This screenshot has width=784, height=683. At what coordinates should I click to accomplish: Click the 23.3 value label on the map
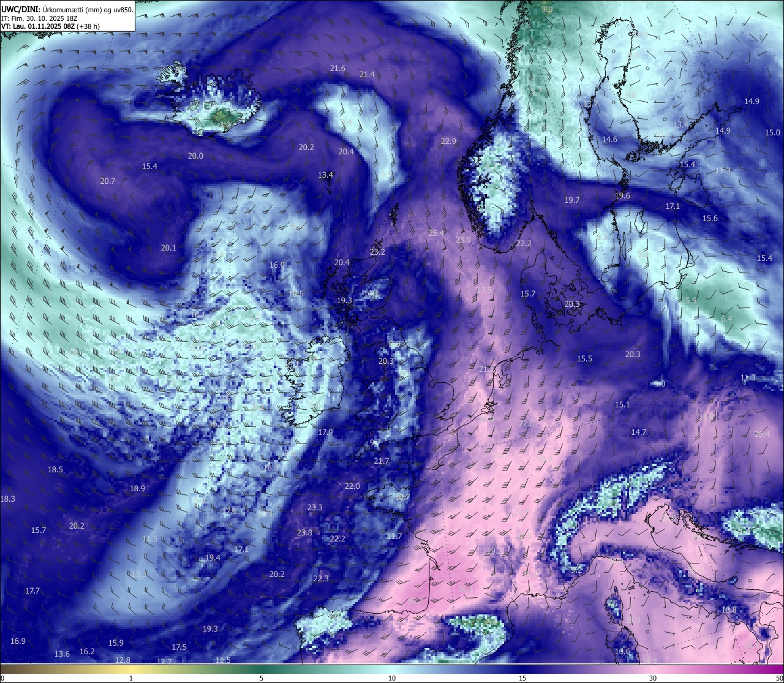click(x=315, y=508)
